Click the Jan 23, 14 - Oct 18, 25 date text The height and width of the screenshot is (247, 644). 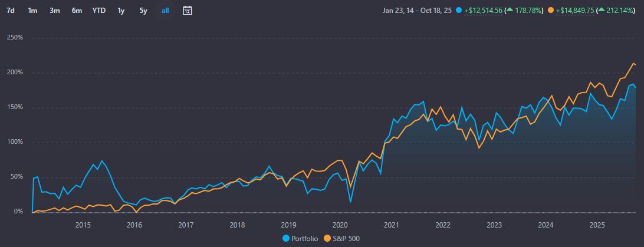point(418,11)
